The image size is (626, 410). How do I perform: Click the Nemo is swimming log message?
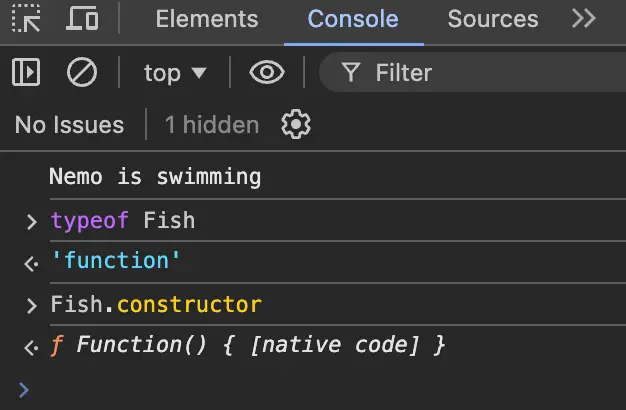155,177
